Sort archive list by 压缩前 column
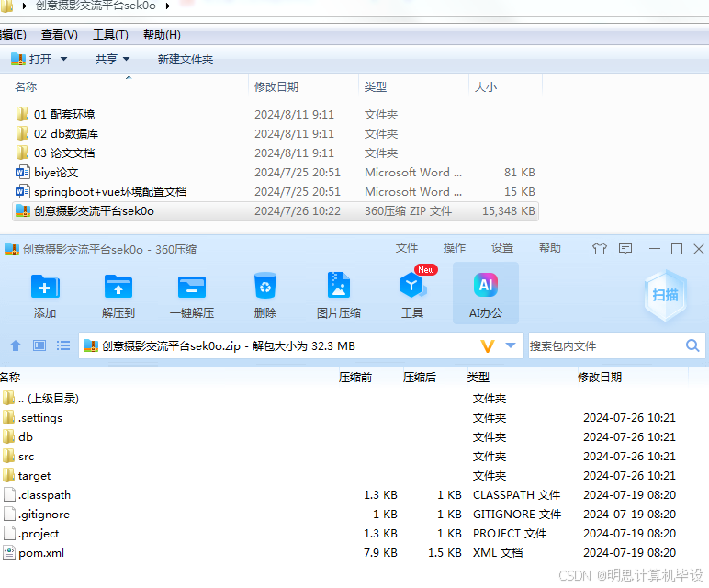The width and height of the screenshot is (709, 588). click(355, 378)
